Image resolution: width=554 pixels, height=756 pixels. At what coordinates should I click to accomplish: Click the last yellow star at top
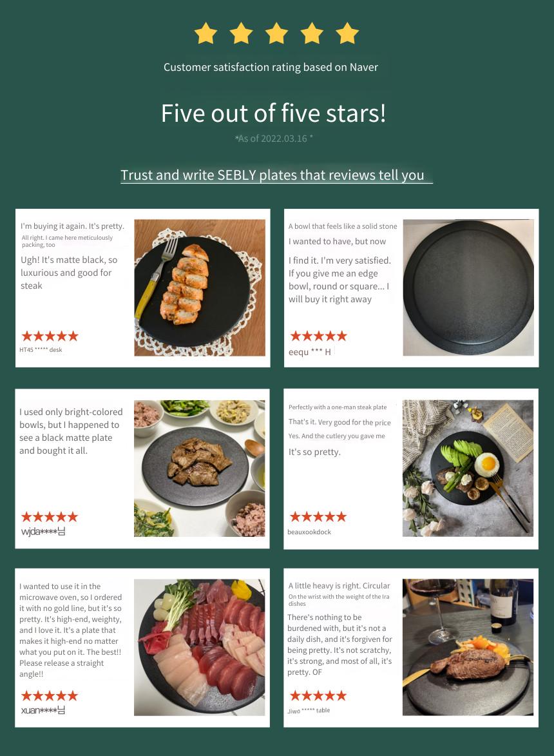[x=347, y=34]
